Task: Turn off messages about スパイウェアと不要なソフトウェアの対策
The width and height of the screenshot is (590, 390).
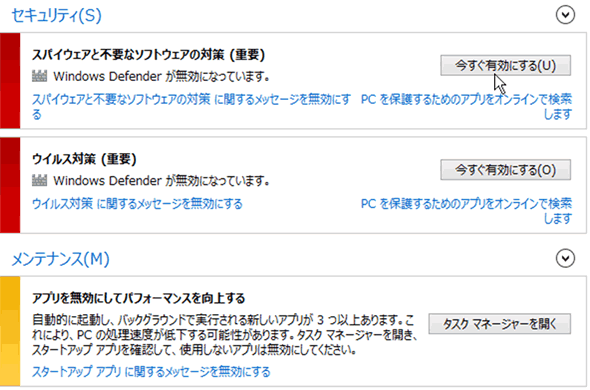Action: [x=191, y=107]
